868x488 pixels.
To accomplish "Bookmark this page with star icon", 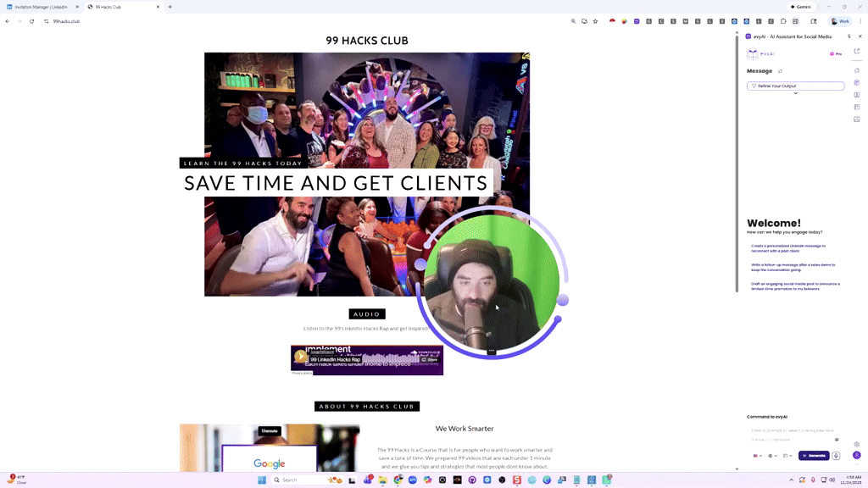I will [x=596, y=21].
